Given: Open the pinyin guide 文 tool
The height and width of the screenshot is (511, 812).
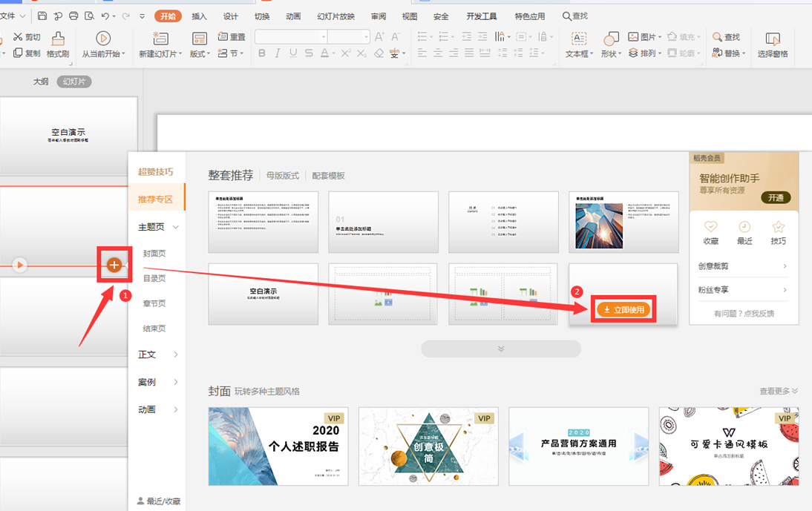Looking at the screenshot, I should [395, 53].
